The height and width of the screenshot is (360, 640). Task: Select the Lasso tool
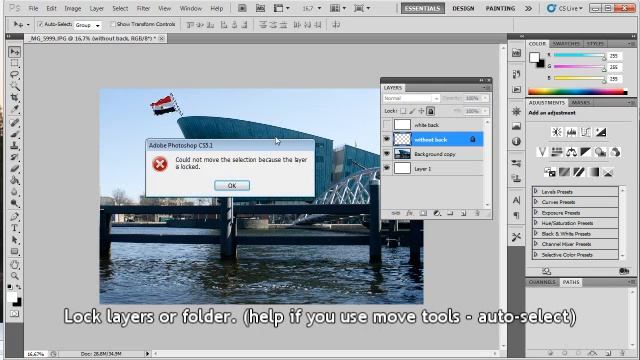[15, 75]
